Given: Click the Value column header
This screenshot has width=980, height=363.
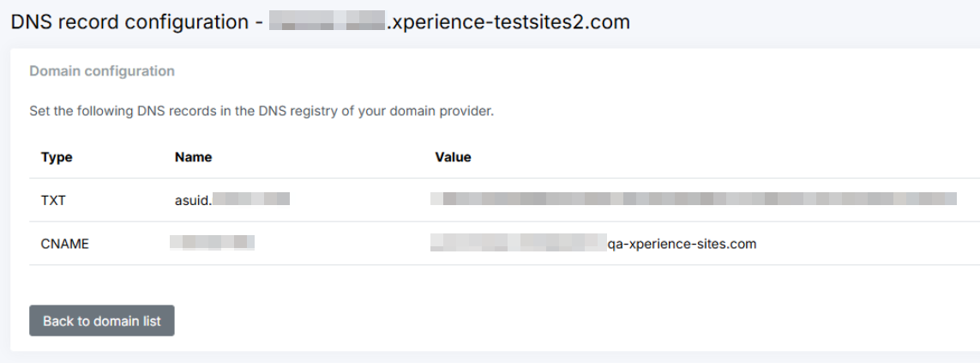Looking at the screenshot, I should click(x=453, y=157).
